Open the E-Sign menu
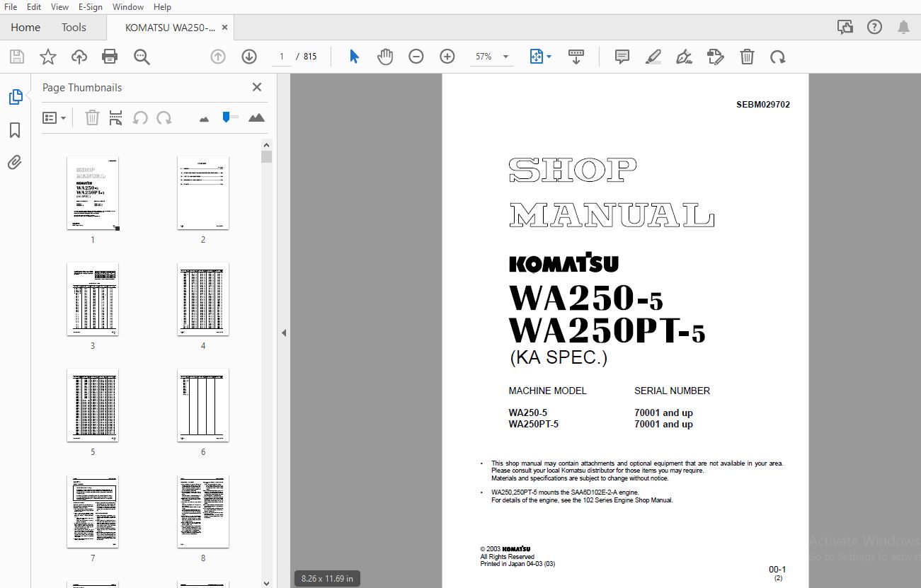921x588 pixels. click(x=90, y=6)
